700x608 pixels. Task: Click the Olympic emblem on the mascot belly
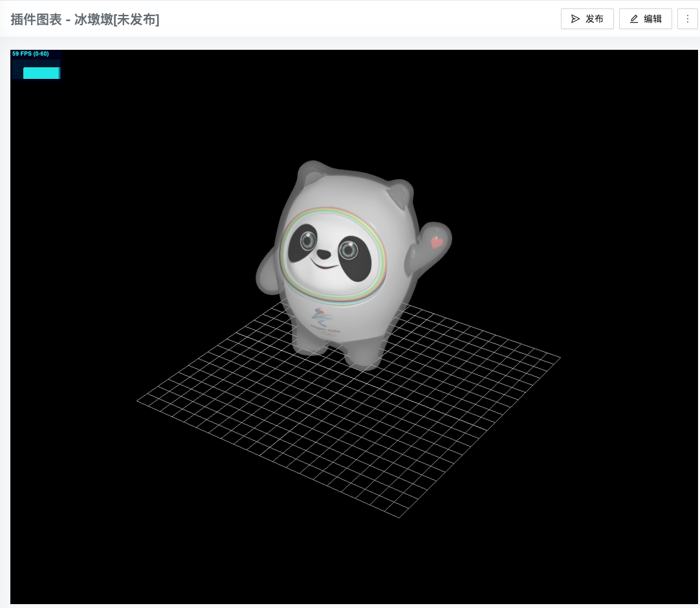pos(324,321)
